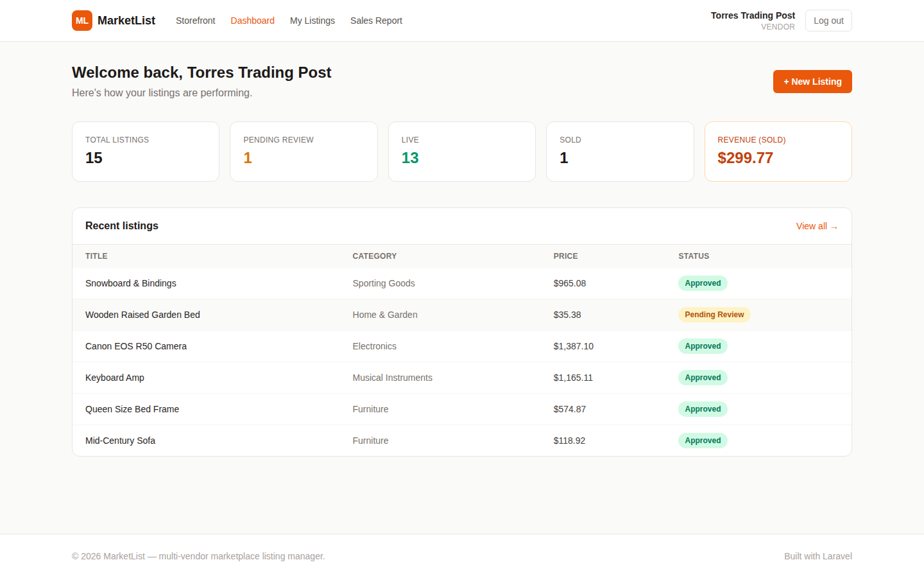Click the Pending Review status badge
The height and width of the screenshot is (578, 924).
pos(714,315)
